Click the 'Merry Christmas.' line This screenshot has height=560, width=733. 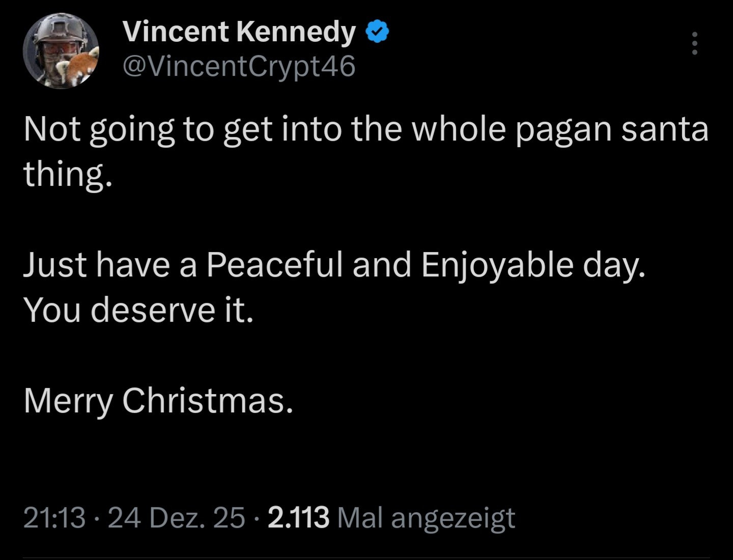tap(158, 401)
